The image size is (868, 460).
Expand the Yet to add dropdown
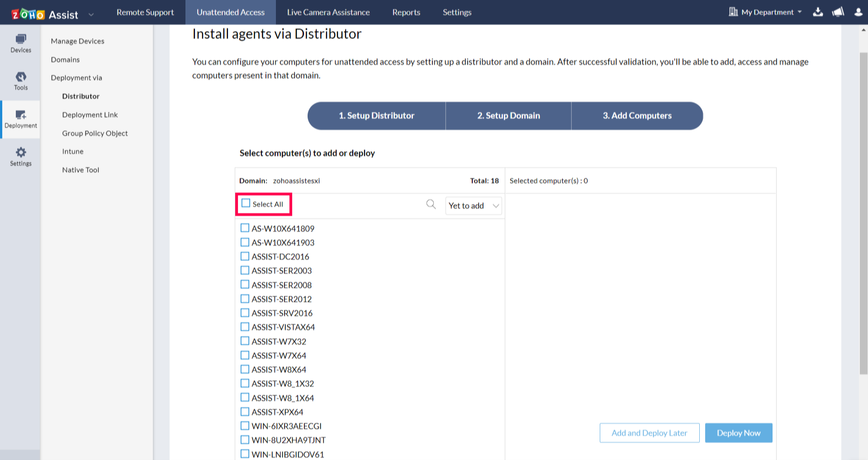pos(473,206)
